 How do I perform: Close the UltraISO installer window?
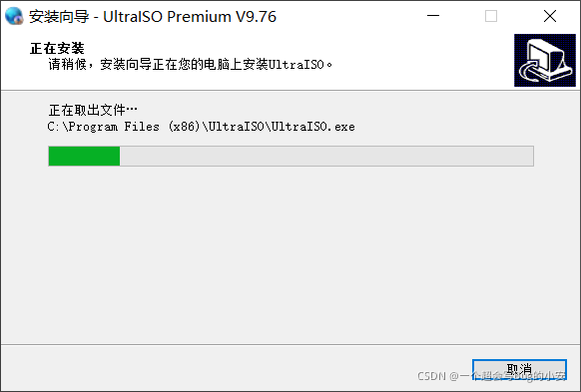pos(550,16)
